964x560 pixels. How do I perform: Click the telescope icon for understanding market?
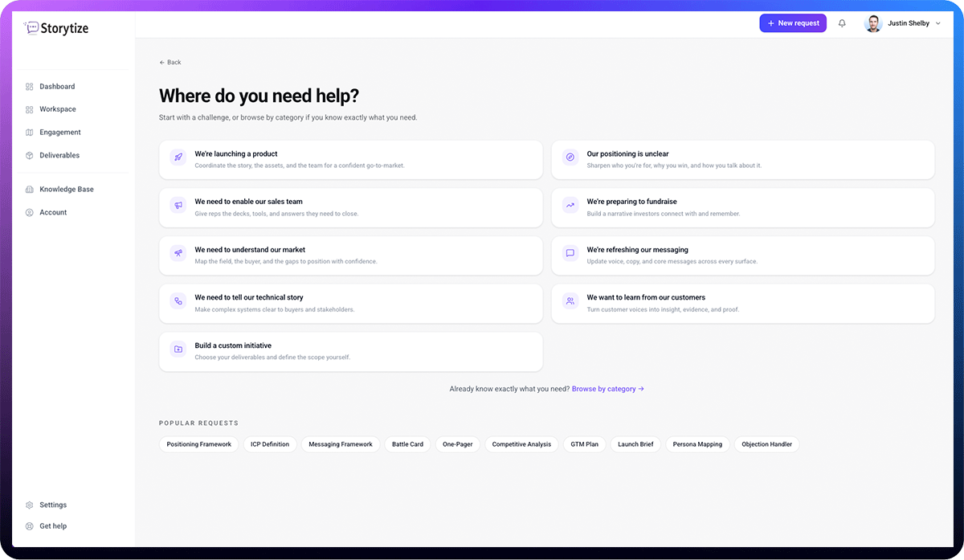click(x=178, y=253)
